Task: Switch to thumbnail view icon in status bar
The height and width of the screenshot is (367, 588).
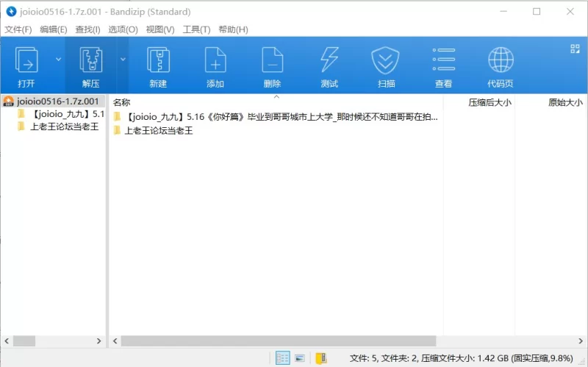Action: 300,358
